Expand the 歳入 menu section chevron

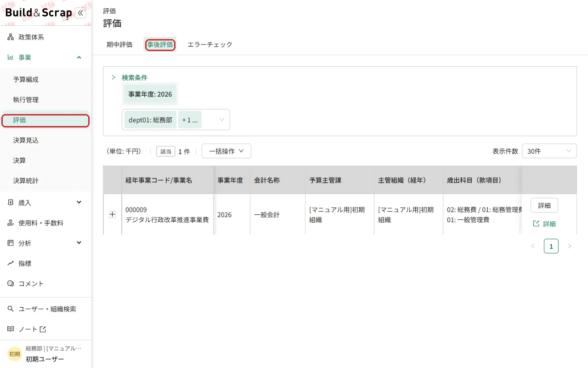(x=79, y=202)
